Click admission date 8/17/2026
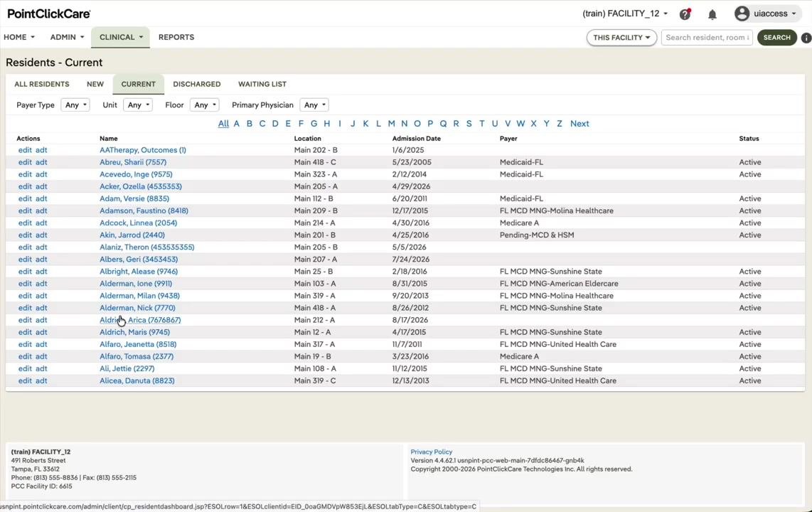The height and width of the screenshot is (512, 812). coord(410,320)
